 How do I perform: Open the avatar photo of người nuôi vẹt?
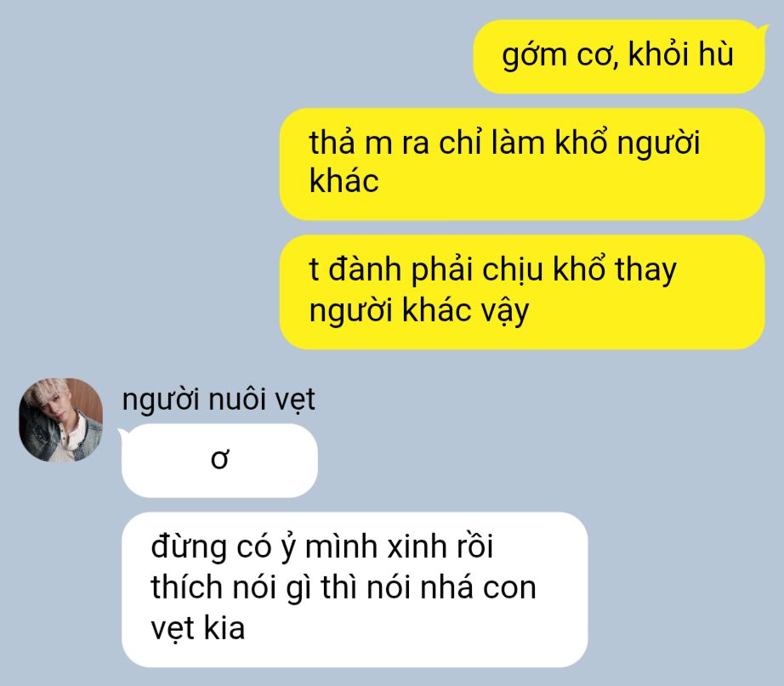point(60,419)
